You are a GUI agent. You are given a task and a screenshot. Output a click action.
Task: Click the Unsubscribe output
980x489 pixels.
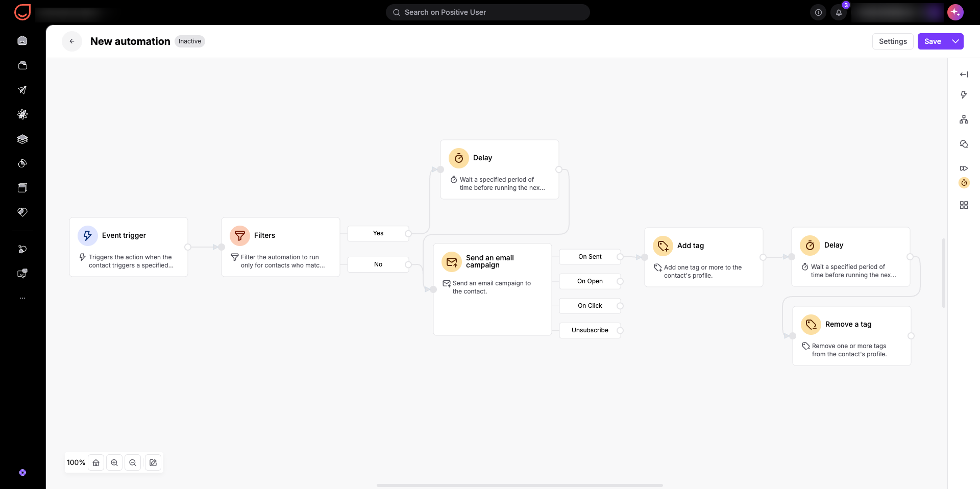coord(590,330)
